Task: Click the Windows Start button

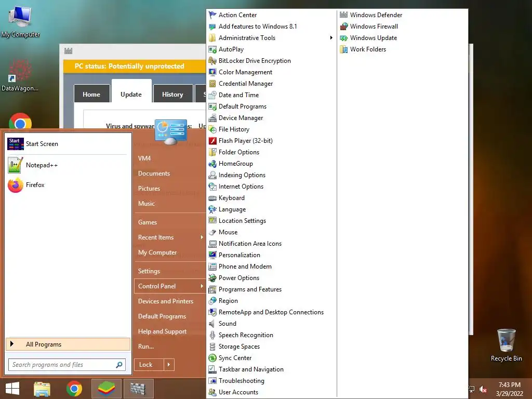Action: [12, 389]
